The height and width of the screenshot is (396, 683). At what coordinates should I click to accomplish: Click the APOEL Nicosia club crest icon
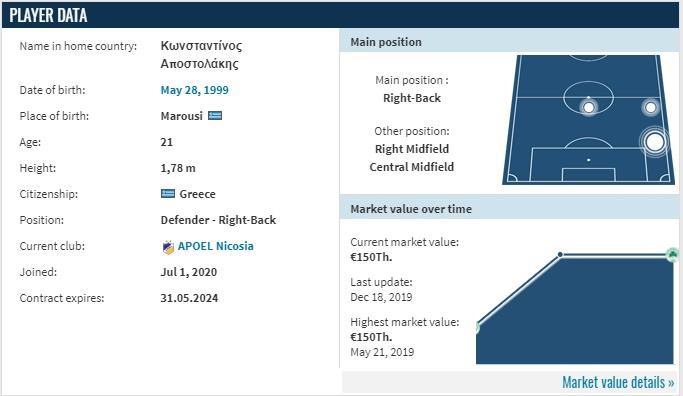coord(168,247)
